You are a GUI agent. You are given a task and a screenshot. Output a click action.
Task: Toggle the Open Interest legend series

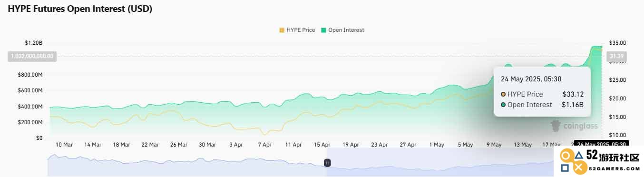pyautogui.click(x=342, y=30)
